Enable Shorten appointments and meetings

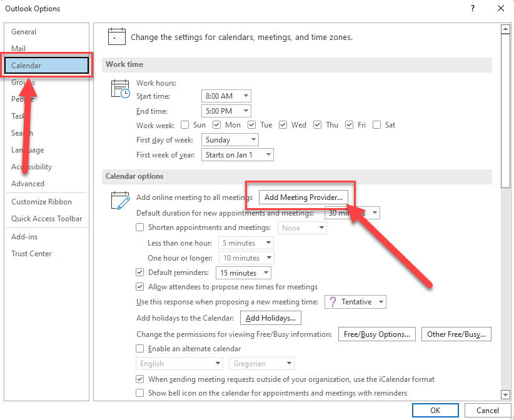click(x=139, y=227)
